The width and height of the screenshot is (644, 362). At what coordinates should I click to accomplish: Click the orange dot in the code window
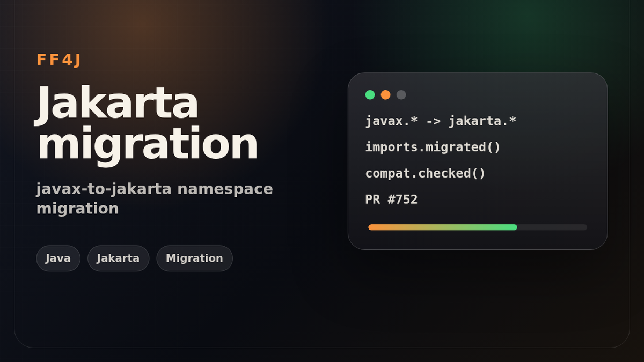point(385,95)
